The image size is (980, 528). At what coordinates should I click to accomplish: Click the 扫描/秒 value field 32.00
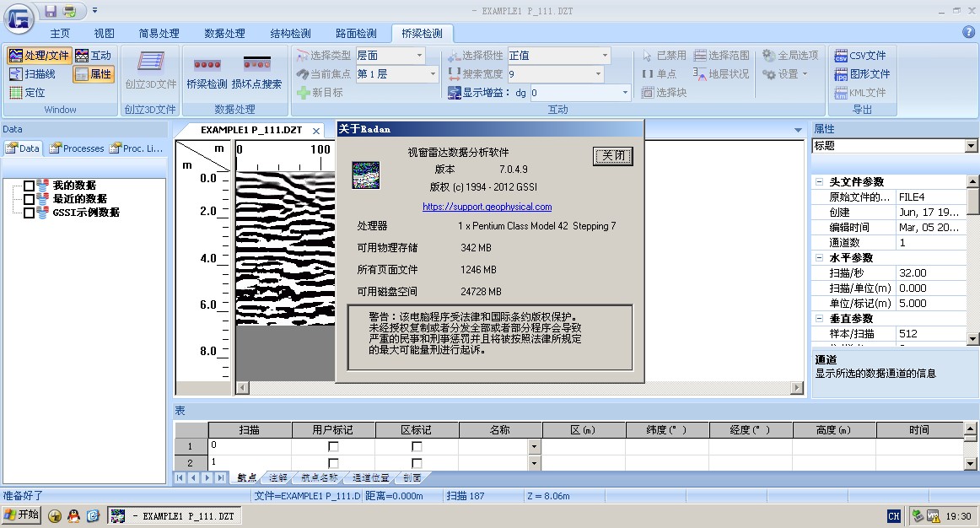coord(931,273)
